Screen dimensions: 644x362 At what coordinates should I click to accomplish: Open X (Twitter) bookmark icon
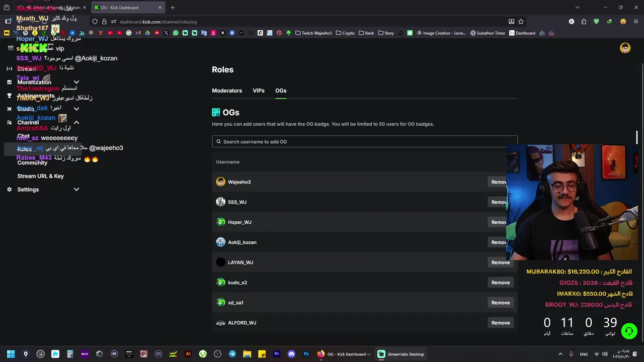click(166, 33)
